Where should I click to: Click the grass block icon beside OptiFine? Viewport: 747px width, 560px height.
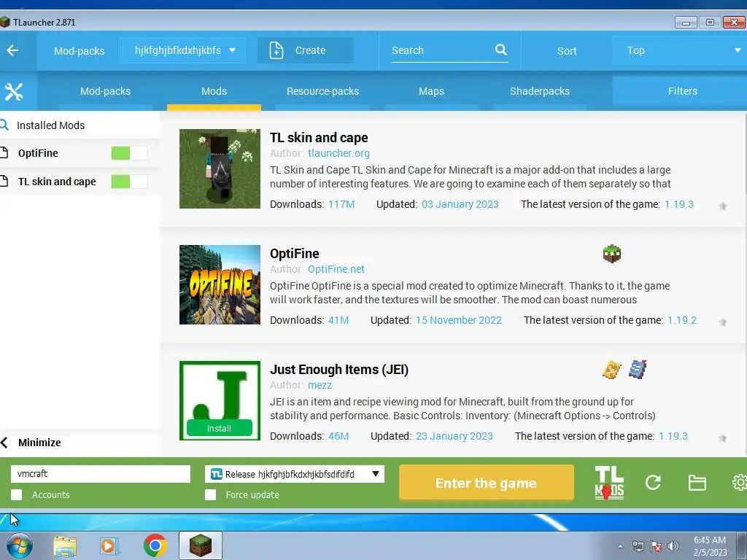[x=612, y=254]
